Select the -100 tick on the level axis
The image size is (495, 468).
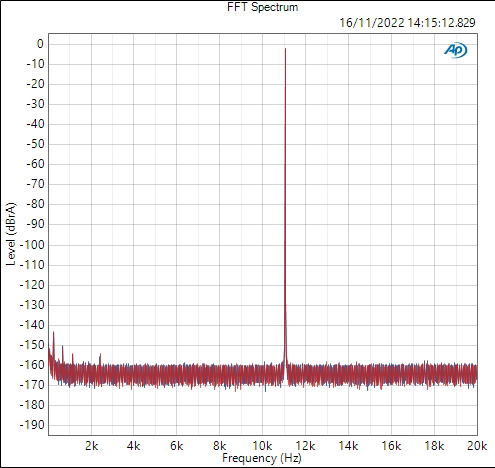coord(32,245)
